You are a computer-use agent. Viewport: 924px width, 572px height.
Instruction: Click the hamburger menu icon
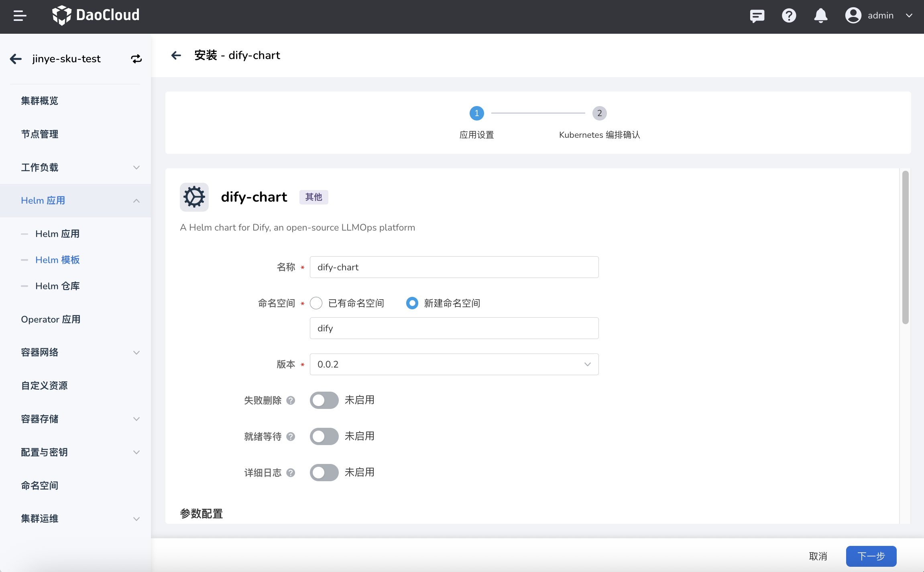(x=20, y=16)
